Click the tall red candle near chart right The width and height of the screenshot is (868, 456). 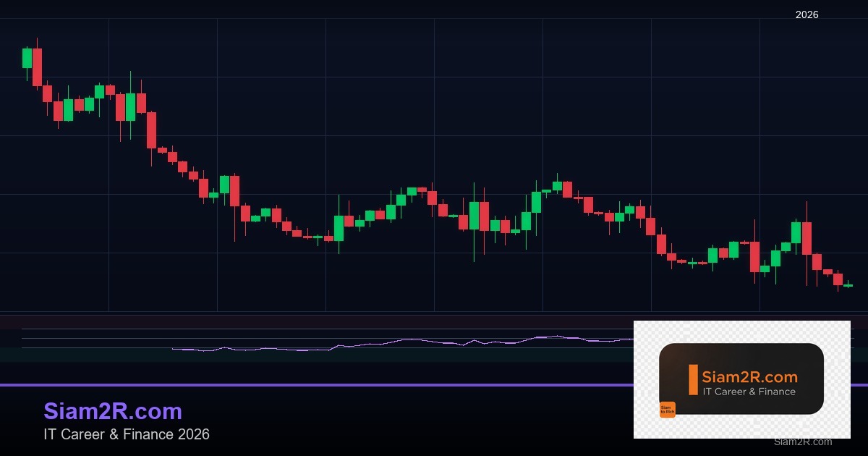tap(808, 239)
